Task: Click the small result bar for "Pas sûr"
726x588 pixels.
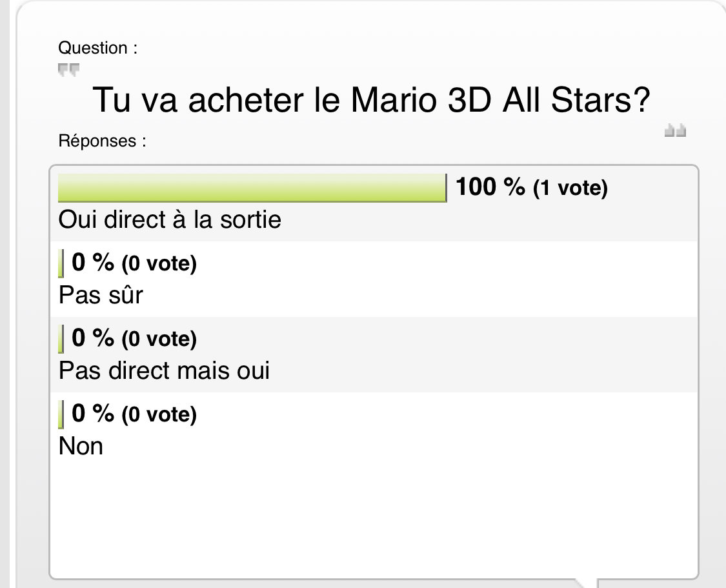Action: (61, 263)
